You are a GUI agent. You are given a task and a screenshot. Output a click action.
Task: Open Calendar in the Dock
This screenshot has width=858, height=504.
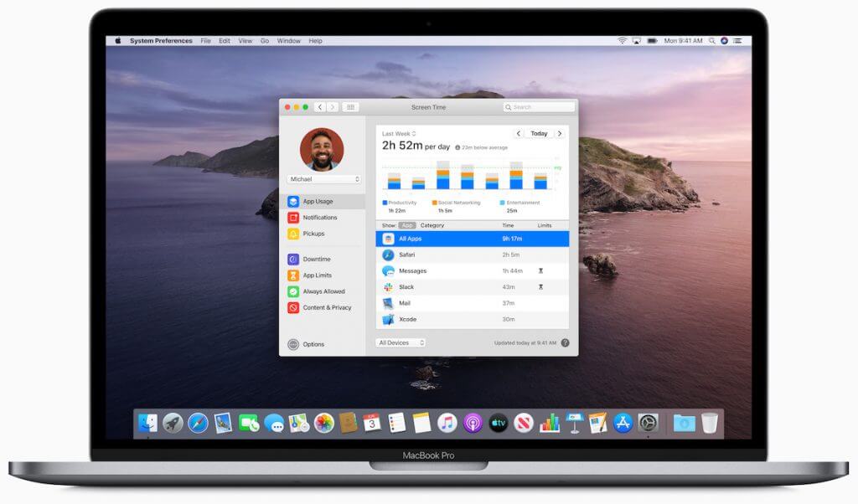click(371, 423)
